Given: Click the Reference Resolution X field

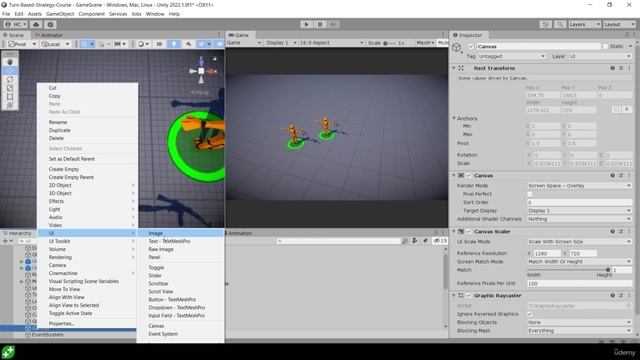Looking at the screenshot, I should [x=547, y=253].
